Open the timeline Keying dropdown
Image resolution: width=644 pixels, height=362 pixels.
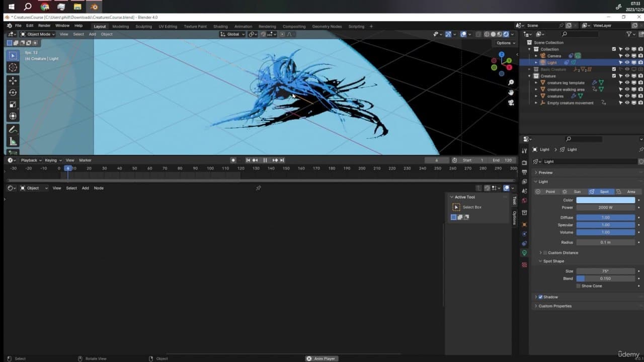(52, 160)
